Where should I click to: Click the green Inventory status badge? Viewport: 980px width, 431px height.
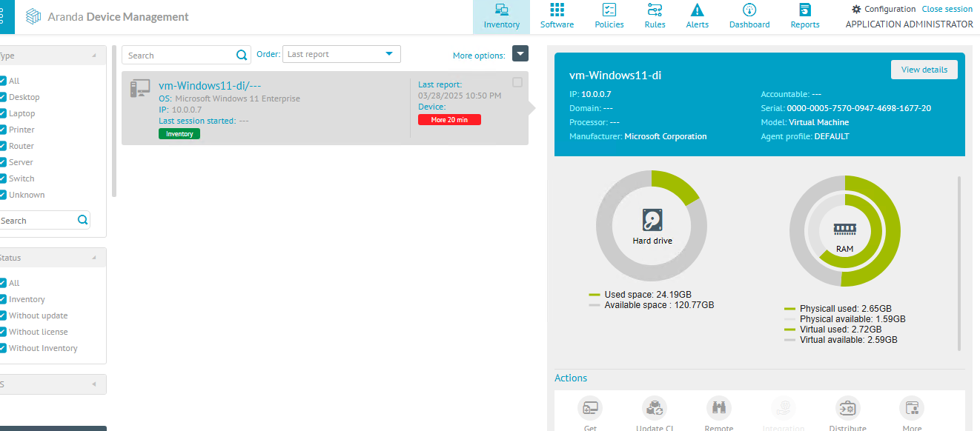pos(179,134)
